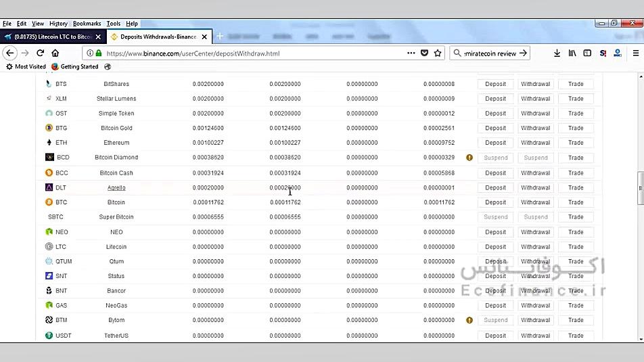The height and width of the screenshot is (362, 644).
Task: Close the Deposits Withdrawals-Binance tab
Action: 204,37
